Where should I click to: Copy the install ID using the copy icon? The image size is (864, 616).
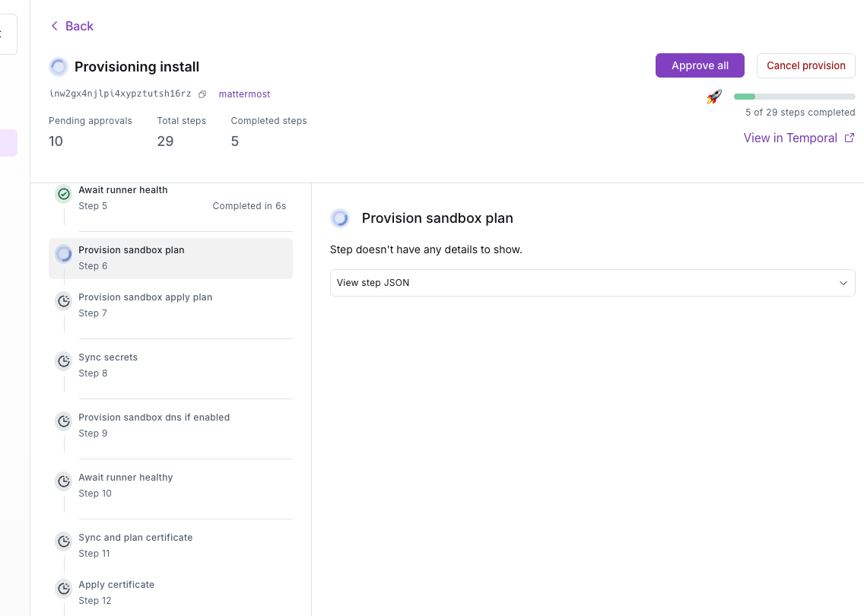(201, 94)
